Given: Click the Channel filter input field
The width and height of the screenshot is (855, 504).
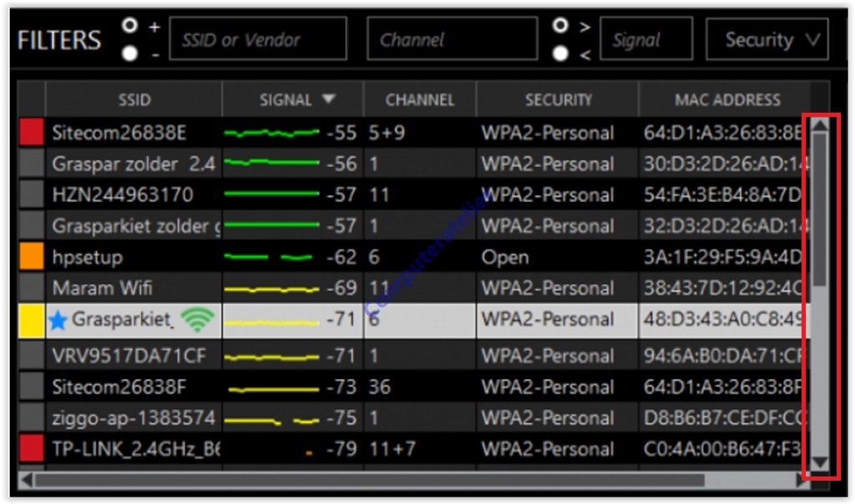Looking at the screenshot, I should click(x=452, y=38).
